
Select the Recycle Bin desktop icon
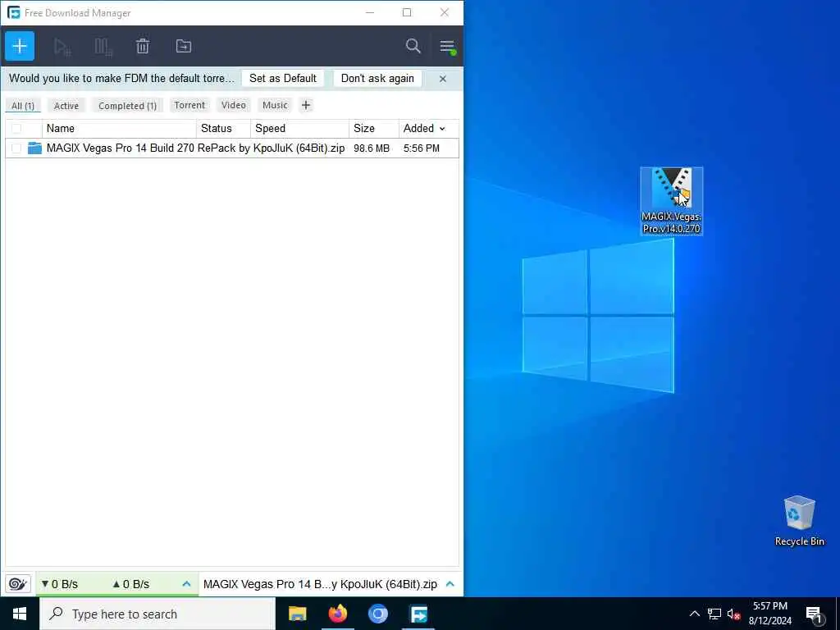coord(799,521)
